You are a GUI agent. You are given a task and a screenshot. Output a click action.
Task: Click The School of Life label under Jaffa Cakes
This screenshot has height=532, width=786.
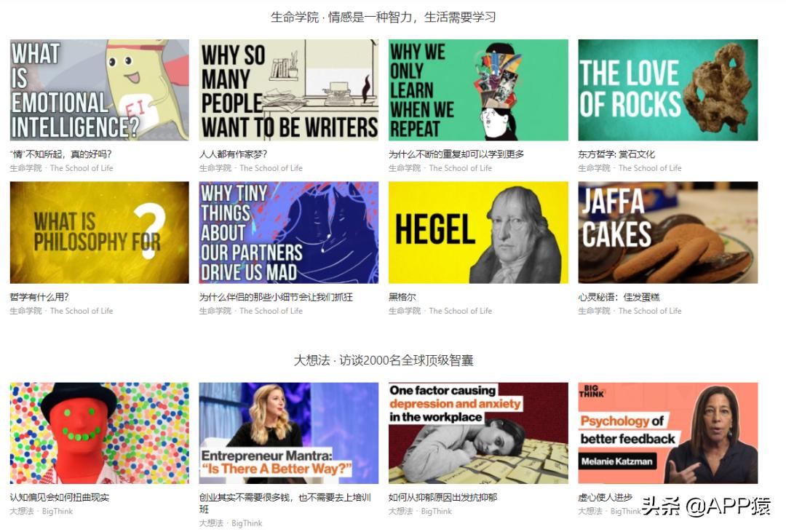pos(650,311)
